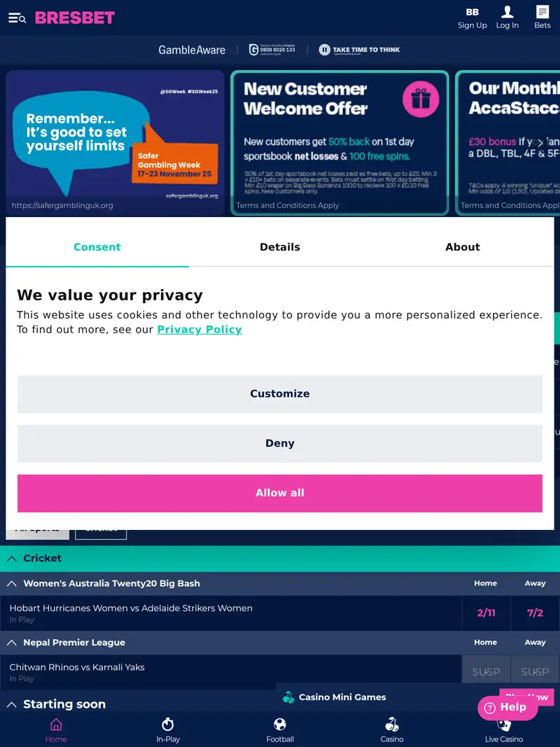Open the Bets slip icon

pos(542,12)
